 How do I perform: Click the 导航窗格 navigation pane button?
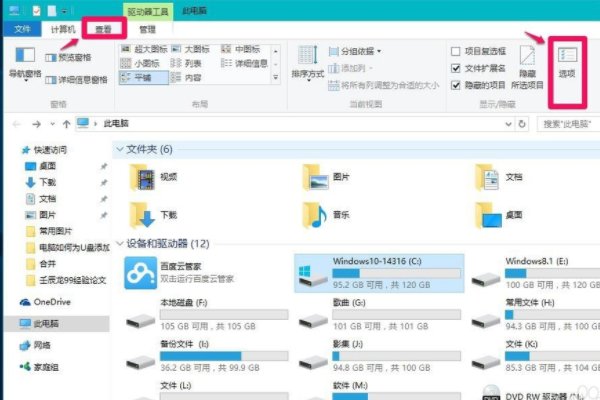point(25,63)
